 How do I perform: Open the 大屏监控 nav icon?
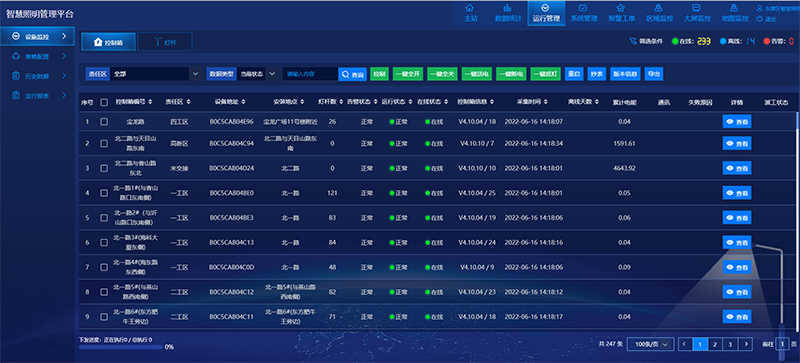pos(696,8)
